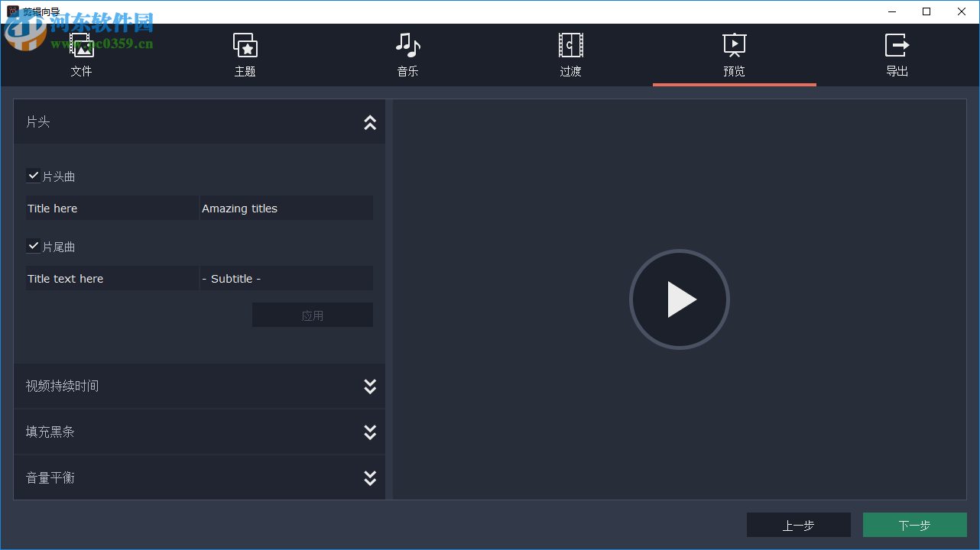Image resolution: width=980 pixels, height=550 pixels.
Task: Expand the 填充黑条 section
Action: (370, 432)
